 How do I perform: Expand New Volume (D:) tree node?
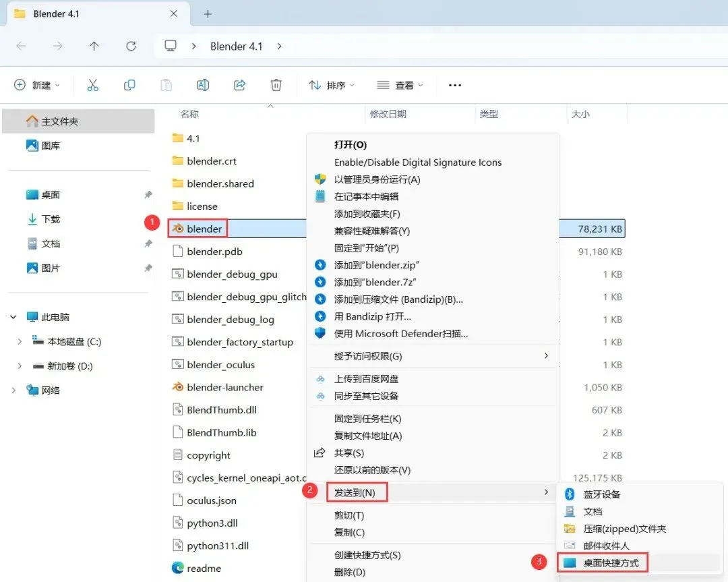(20, 366)
